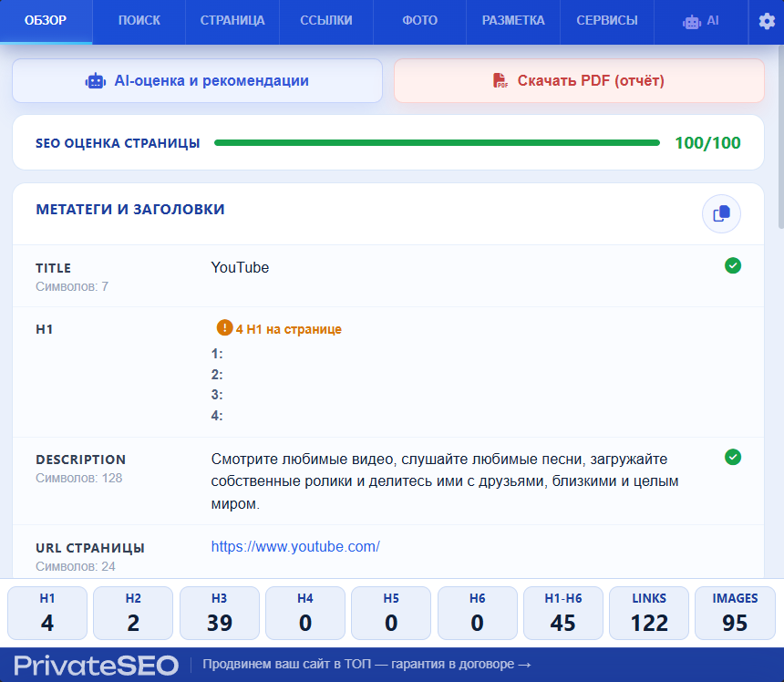Viewport: 784px width, 682px height.
Task: Open the ФОТО tab
Action: (420, 22)
